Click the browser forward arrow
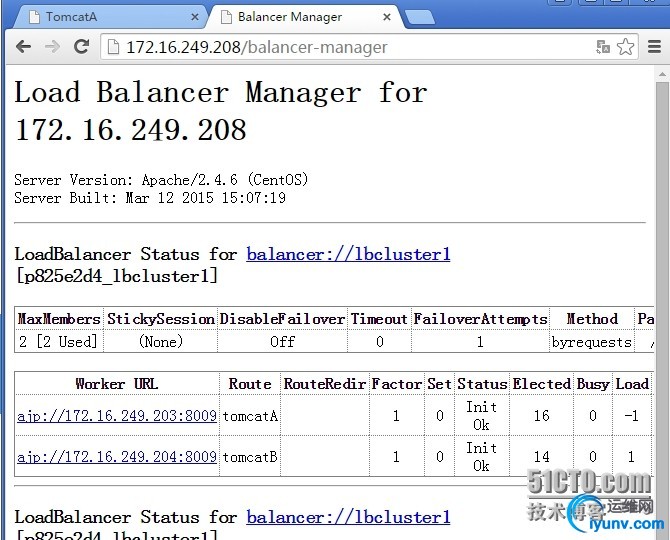Viewport: 670px width, 540px height. point(52,47)
